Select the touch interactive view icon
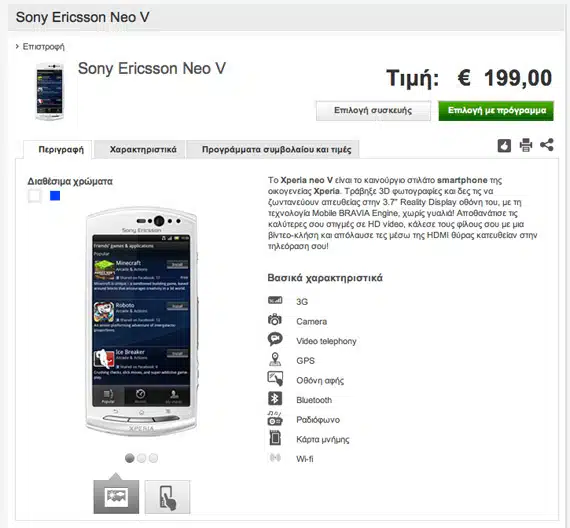The width and height of the screenshot is (570, 528). pos(167,497)
